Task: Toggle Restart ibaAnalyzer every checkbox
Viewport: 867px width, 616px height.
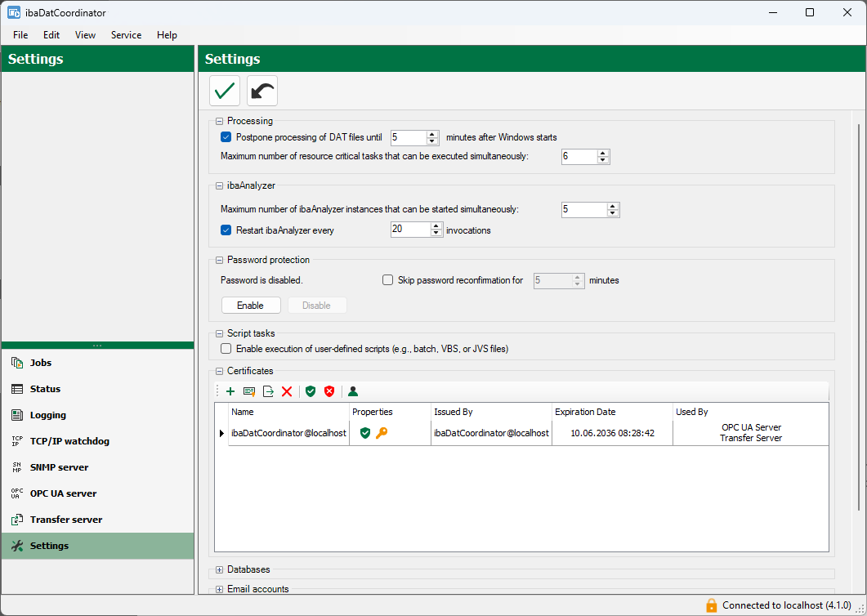Action: tap(226, 230)
